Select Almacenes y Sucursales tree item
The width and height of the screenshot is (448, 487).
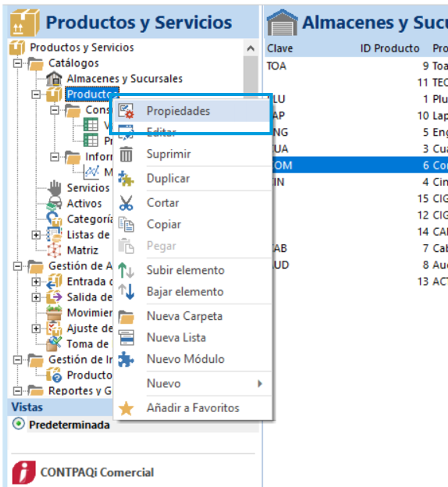click(x=125, y=79)
